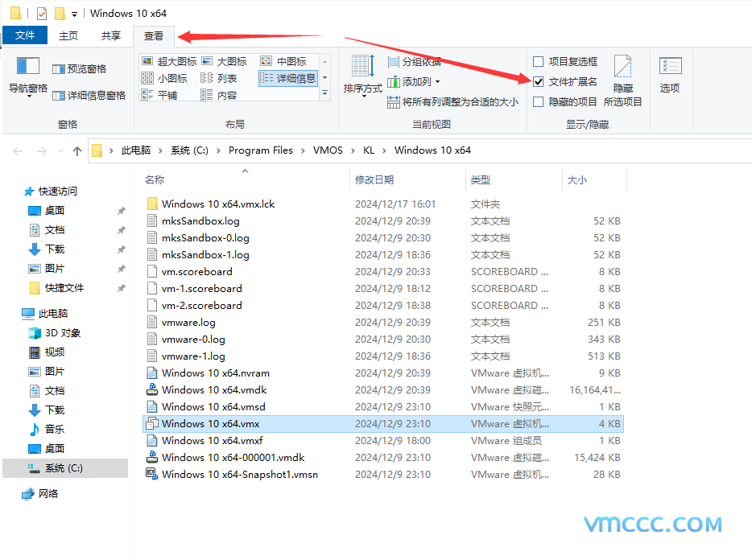Check the 隐藏的项目 checkbox

pos(538,101)
